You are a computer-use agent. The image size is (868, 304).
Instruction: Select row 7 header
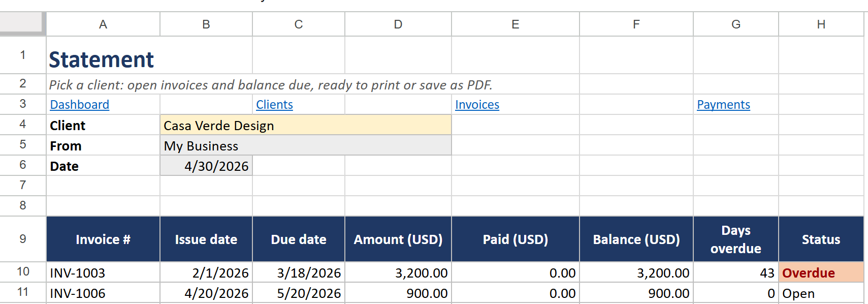[x=23, y=186]
